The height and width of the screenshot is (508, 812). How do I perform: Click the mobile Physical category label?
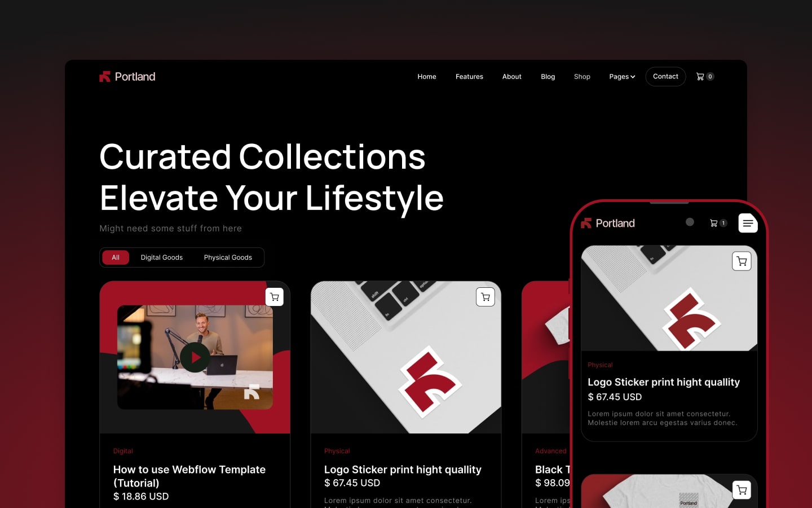600,365
